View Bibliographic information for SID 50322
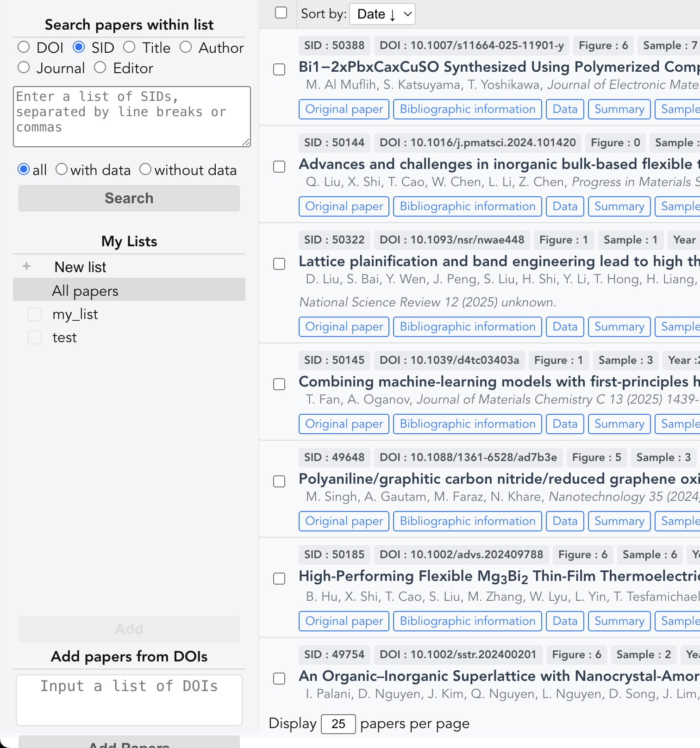Screen dimensions: 700x748 (467, 327)
